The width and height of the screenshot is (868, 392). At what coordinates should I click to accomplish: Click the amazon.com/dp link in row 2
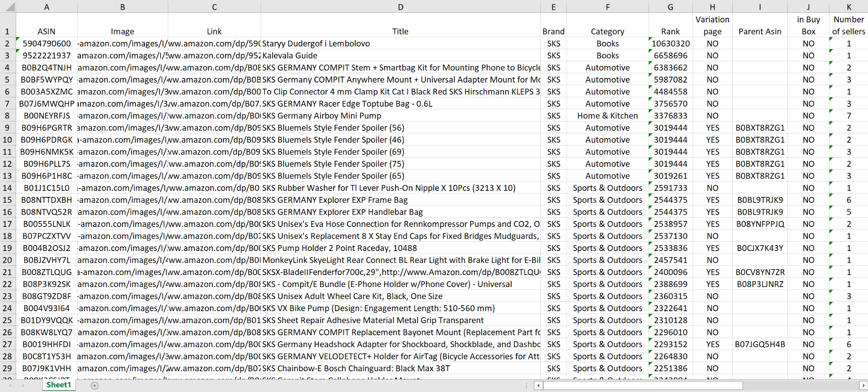coord(214,44)
